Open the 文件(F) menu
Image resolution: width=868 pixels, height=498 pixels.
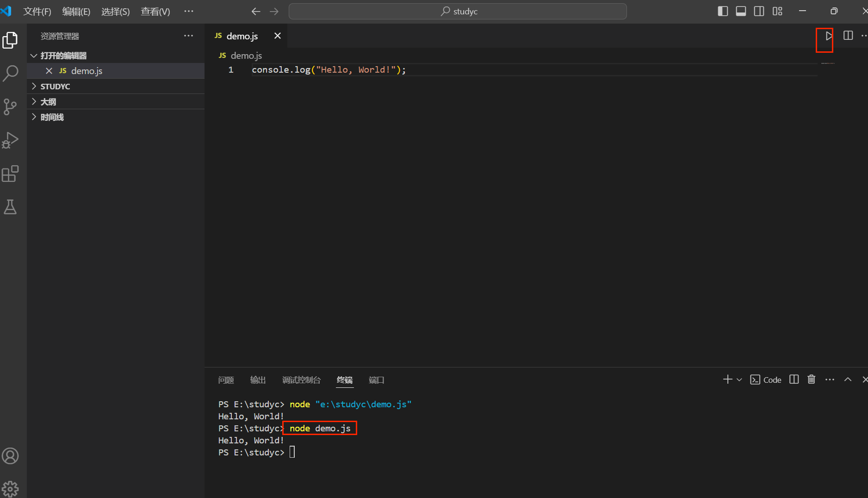37,12
